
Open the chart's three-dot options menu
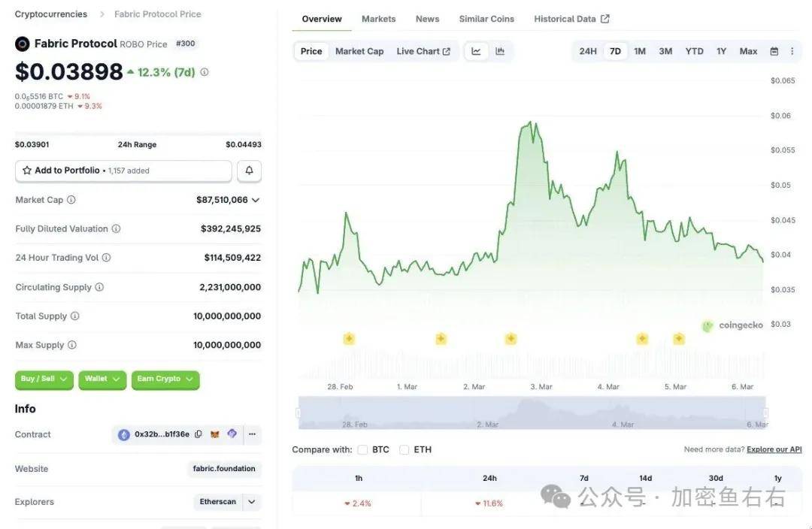click(x=792, y=51)
